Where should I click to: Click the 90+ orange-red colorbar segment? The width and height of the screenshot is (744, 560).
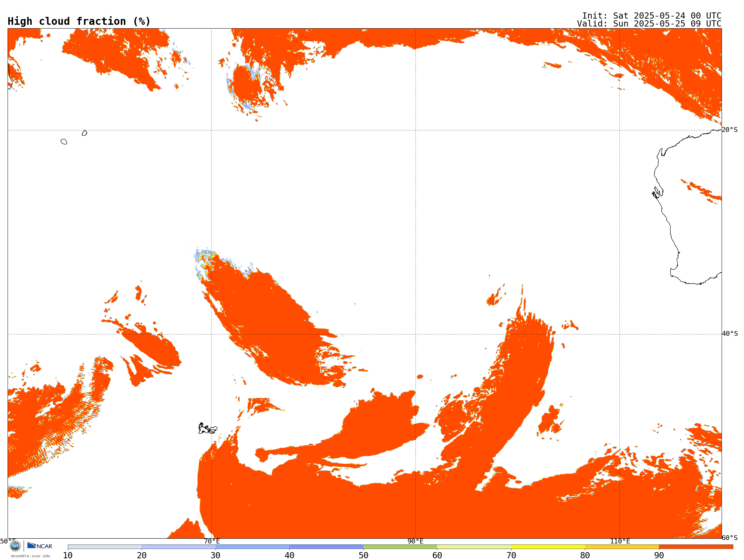pos(696,547)
